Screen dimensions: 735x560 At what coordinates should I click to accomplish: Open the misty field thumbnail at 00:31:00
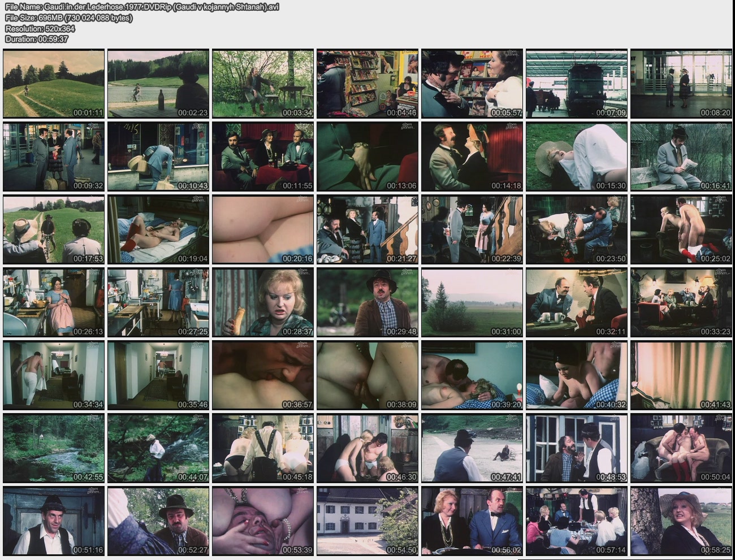click(x=472, y=302)
